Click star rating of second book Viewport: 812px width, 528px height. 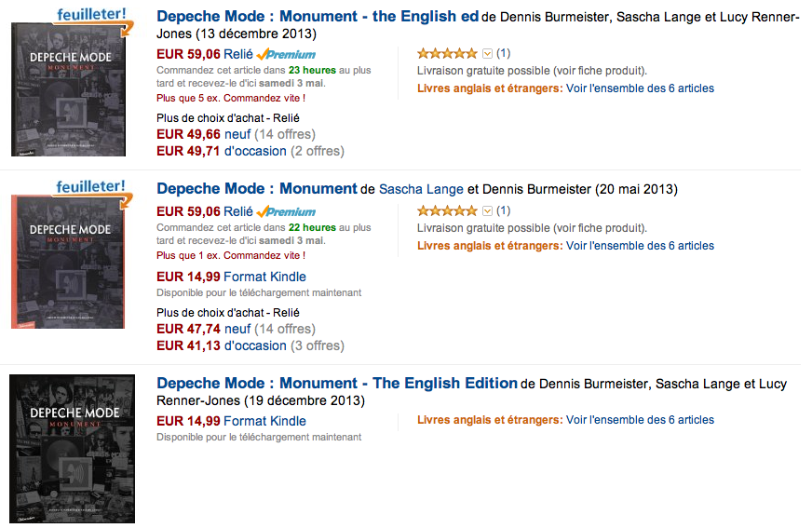coord(447,210)
